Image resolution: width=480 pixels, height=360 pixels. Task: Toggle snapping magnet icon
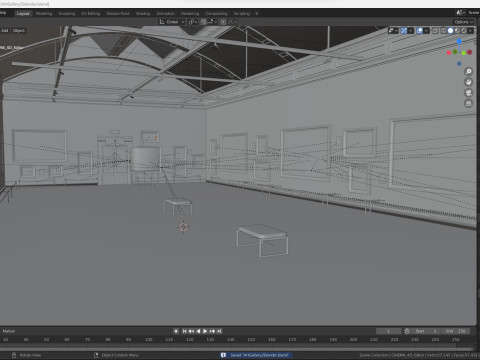click(x=203, y=22)
